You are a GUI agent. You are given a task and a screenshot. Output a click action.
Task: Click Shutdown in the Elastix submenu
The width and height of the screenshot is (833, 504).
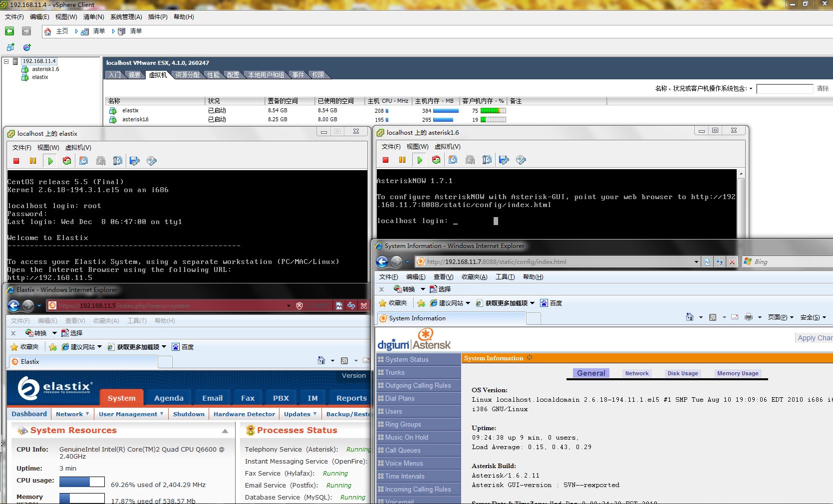click(189, 414)
